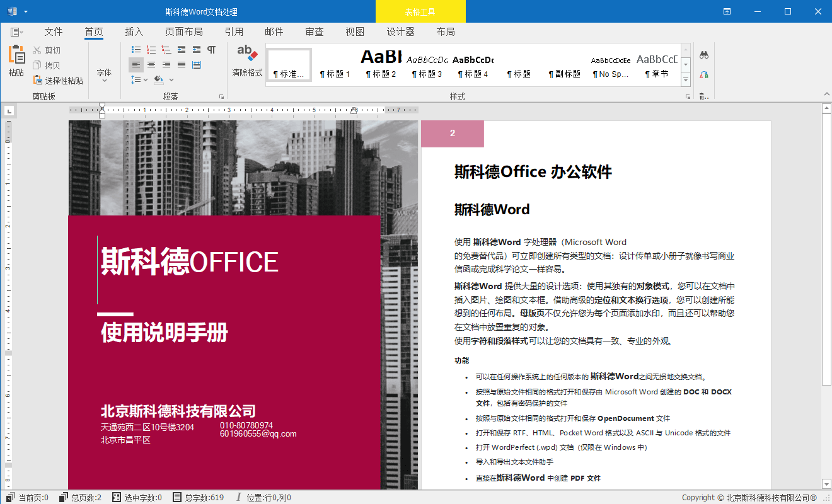832x504 pixels.
Task: Open the Styles (样式) dialog launcher
Action: coord(688,96)
